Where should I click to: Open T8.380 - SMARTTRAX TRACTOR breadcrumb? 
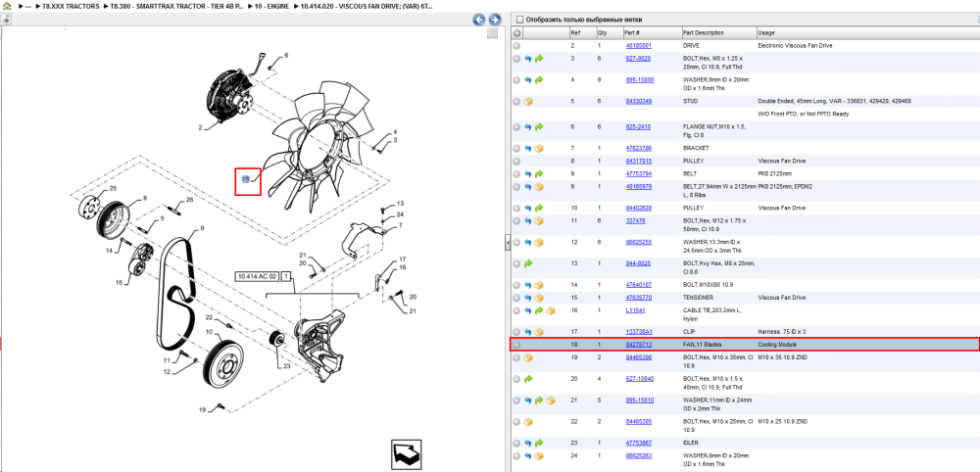pos(176,6)
